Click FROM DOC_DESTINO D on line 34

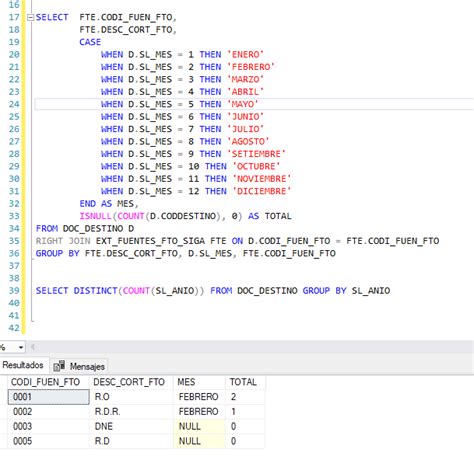[x=85, y=228]
